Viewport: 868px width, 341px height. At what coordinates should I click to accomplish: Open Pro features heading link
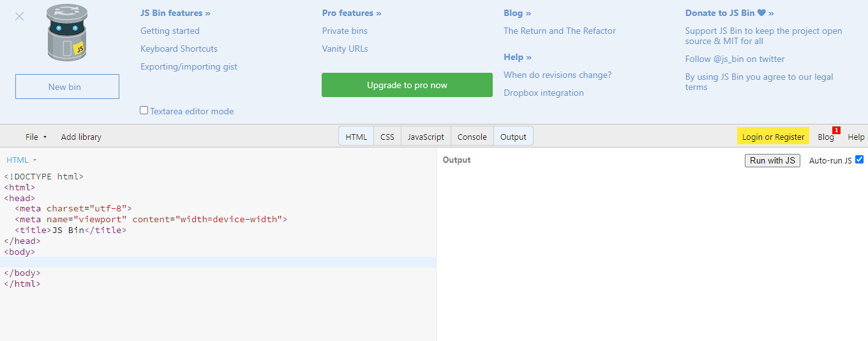coord(352,13)
